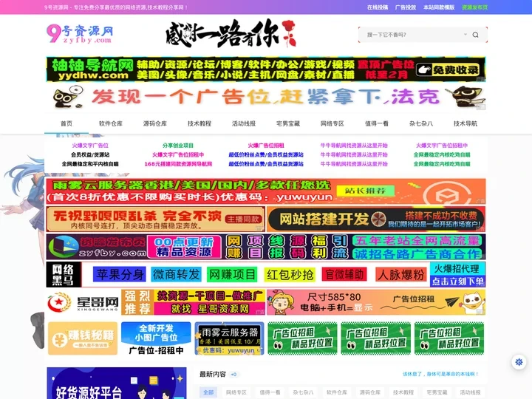The width and height of the screenshot is (532, 399).
Task: Open 雨雾云服务器 small ad tile
Action: (229, 338)
